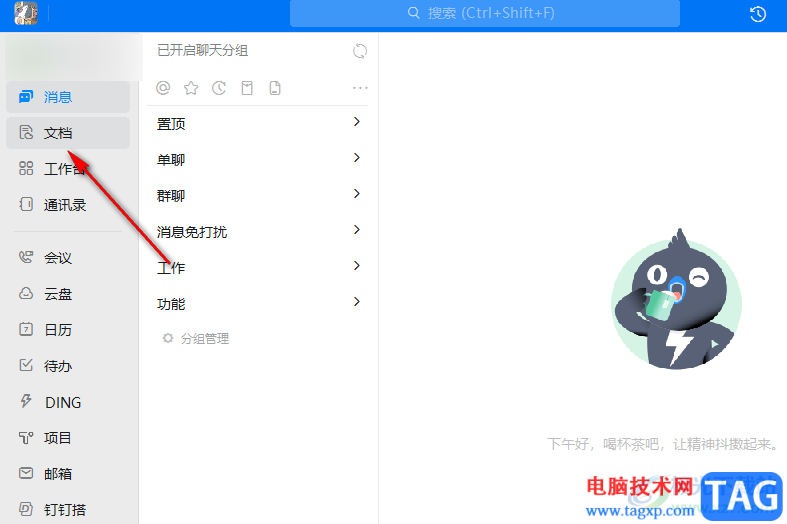
Task: Click the 已开启聊天分组 header text
Action: click(x=203, y=50)
